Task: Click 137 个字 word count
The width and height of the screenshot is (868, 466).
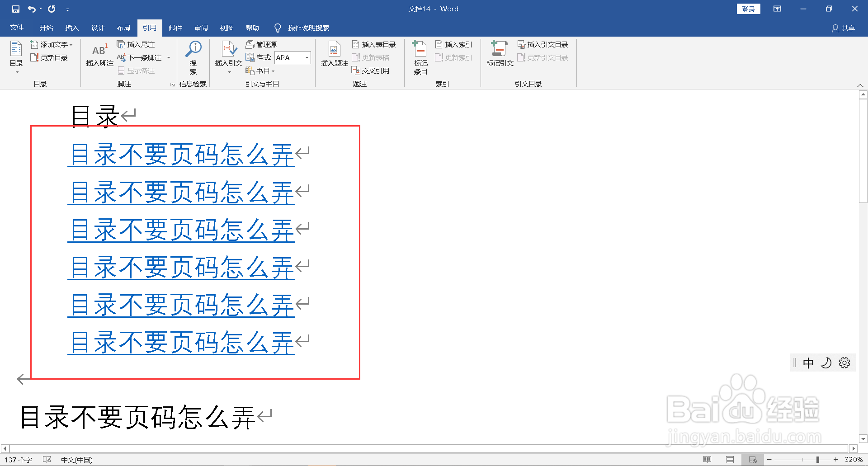Action: pyautogui.click(x=19, y=460)
